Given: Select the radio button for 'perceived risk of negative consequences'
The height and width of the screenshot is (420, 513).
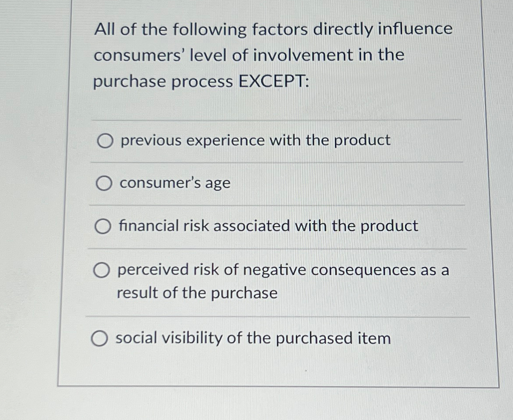Looking at the screenshot, I should coord(101,270).
